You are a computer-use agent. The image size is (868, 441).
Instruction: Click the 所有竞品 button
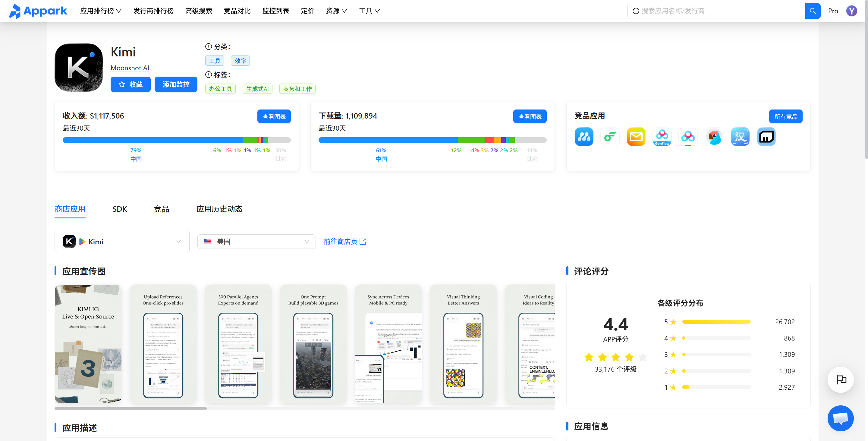click(785, 117)
